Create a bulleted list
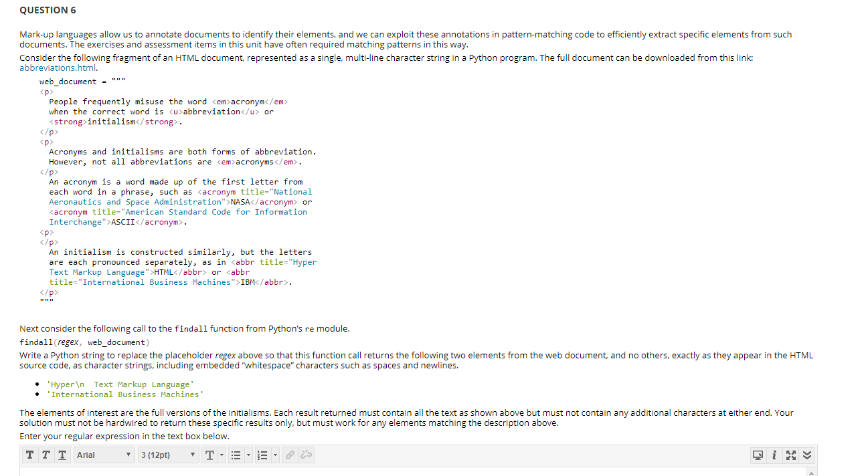This screenshot has width=868, height=476. (236, 455)
